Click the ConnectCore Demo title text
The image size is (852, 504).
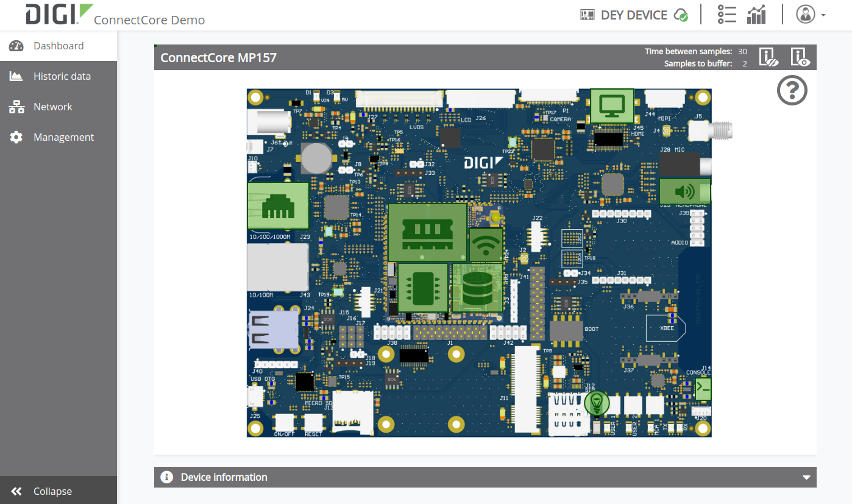point(149,20)
